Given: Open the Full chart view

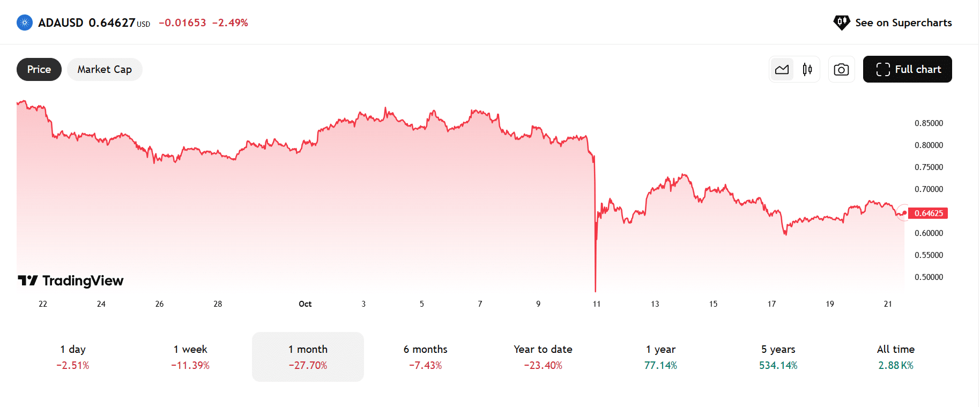Looking at the screenshot, I should click(907, 69).
